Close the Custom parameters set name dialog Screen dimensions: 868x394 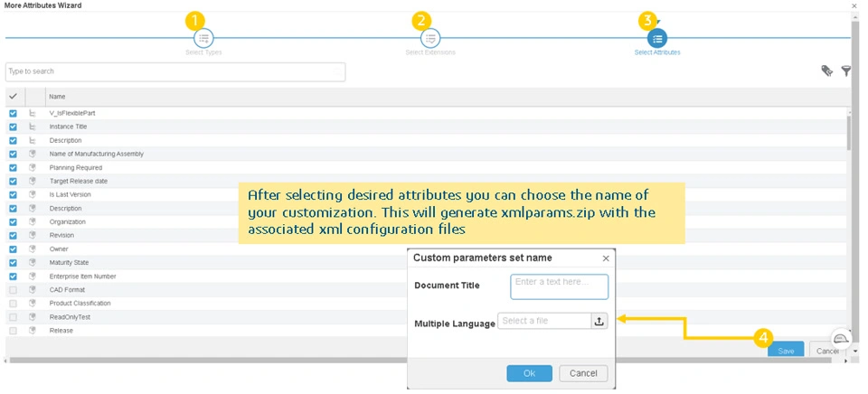(606, 258)
